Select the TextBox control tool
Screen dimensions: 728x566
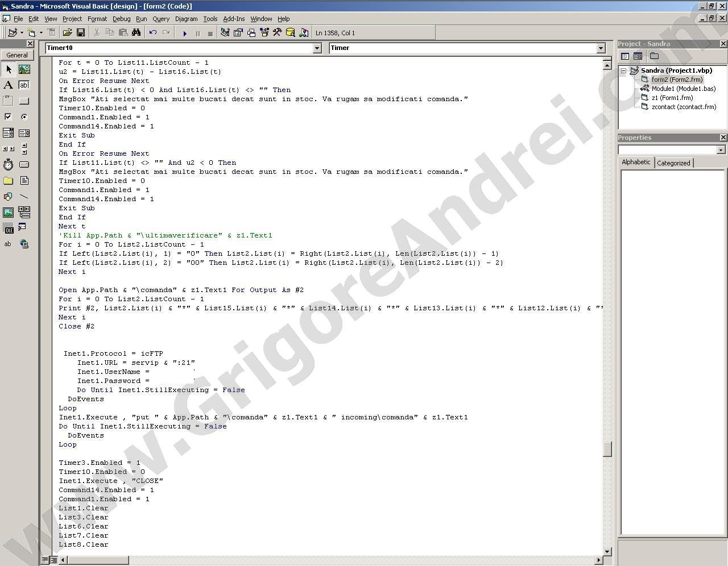point(24,85)
